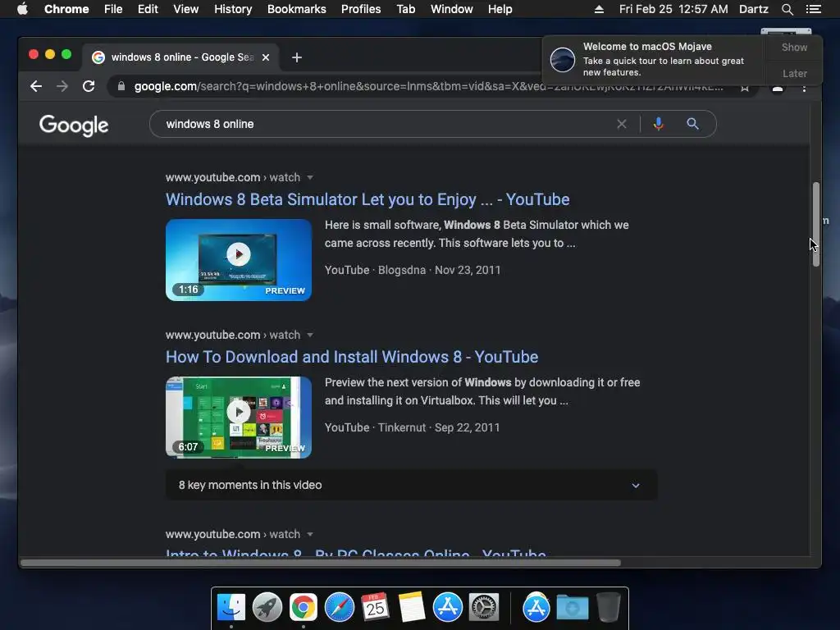
Task: Open Chrome's three-dot menu
Action: pyautogui.click(x=804, y=87)
